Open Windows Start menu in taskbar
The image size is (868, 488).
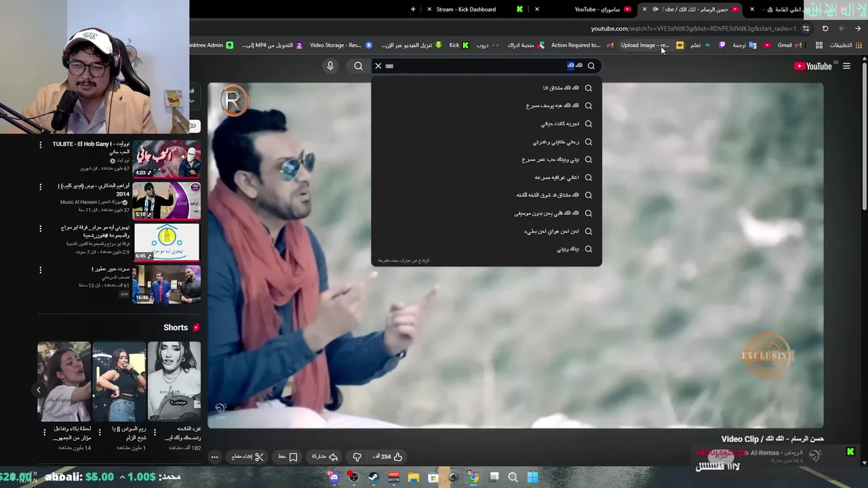pyautogui.click(x=533, y=477)
